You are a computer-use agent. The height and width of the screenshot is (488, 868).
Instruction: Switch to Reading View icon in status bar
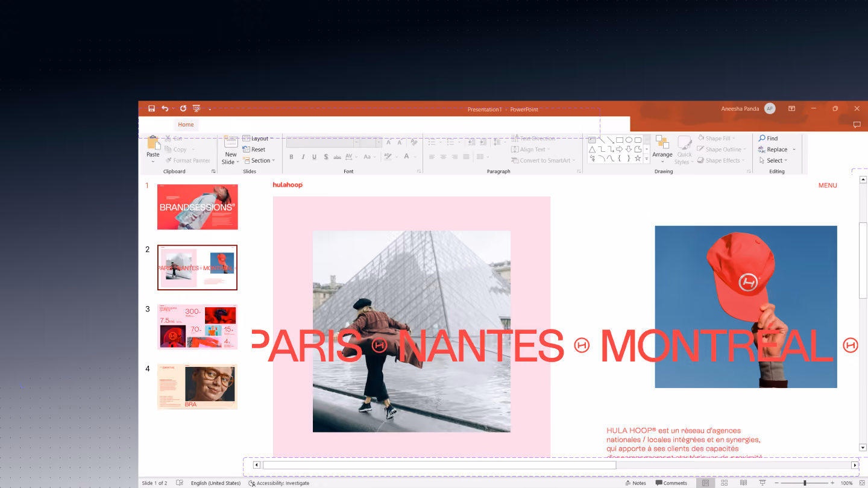click(743, 483)
